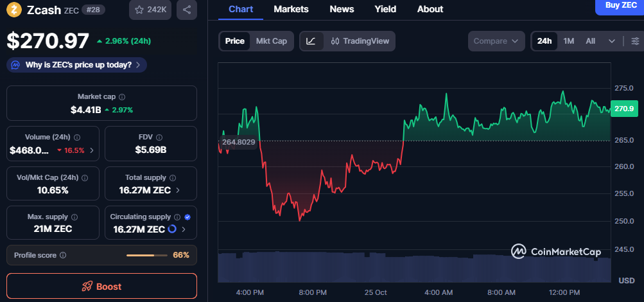Viewport: 644px width, 302px height.
Task: Switch to the News tab
Action: point(342,9)
